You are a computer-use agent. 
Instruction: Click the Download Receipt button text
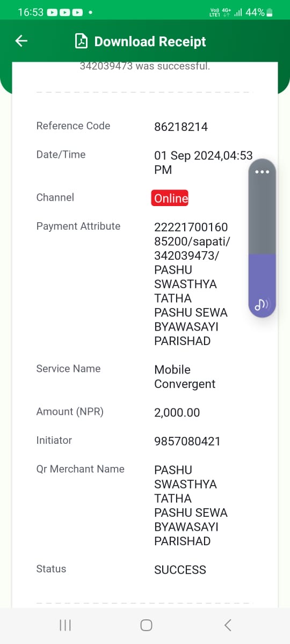(150, 42)
